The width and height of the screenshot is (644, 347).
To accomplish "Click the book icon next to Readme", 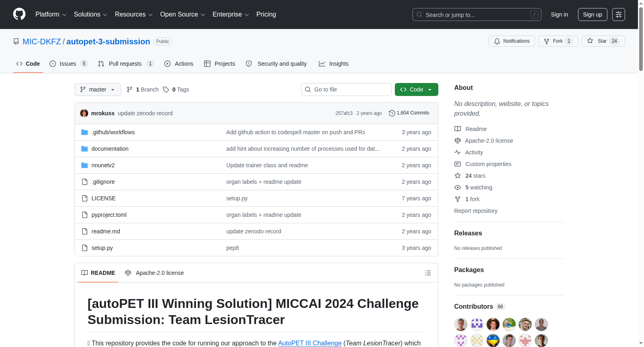I will pyautogui.click(x=458, y=129).
